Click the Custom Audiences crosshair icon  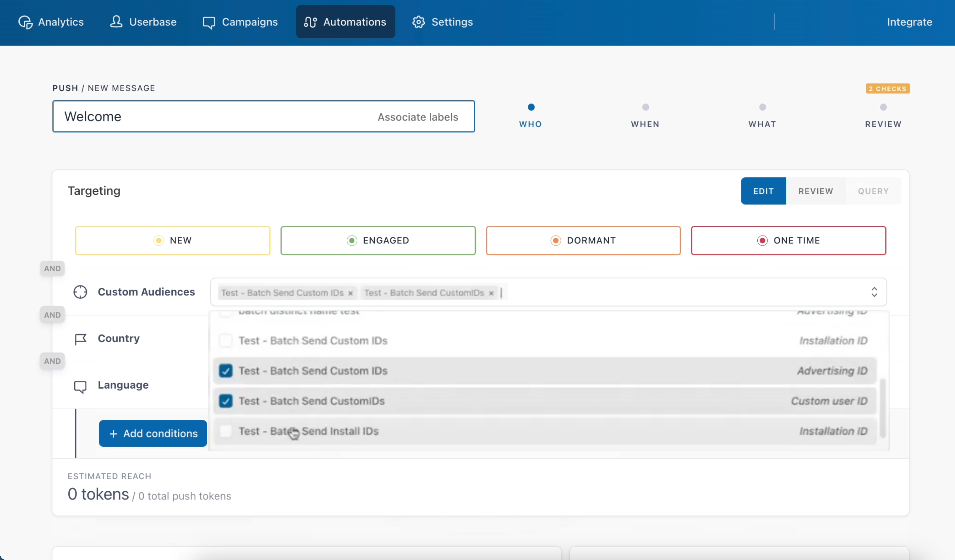80,292
